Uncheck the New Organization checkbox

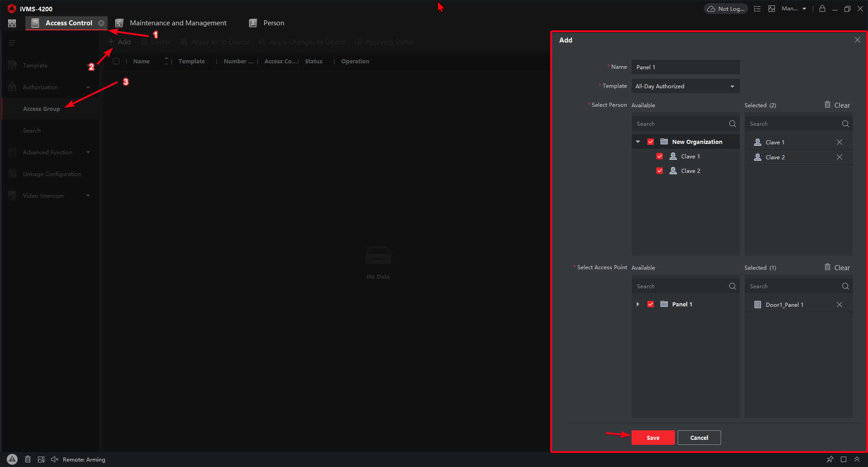[x=651, y=142]
